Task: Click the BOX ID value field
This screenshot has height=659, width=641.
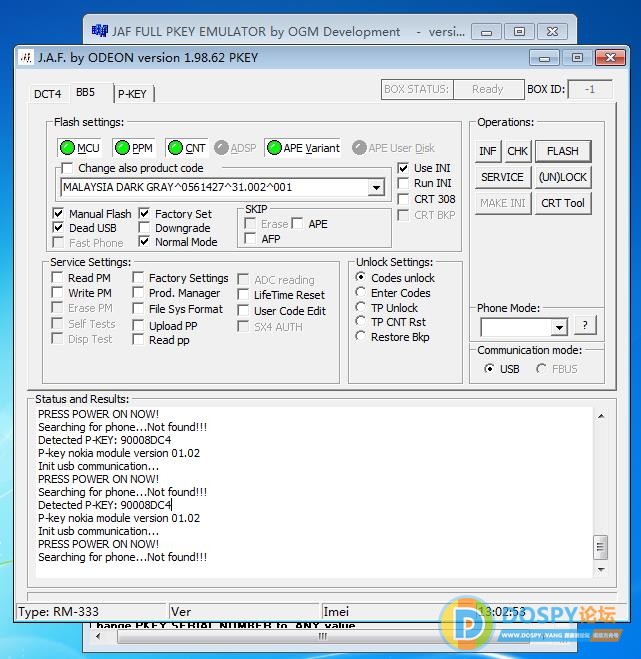Action: (x=590, y=89)
